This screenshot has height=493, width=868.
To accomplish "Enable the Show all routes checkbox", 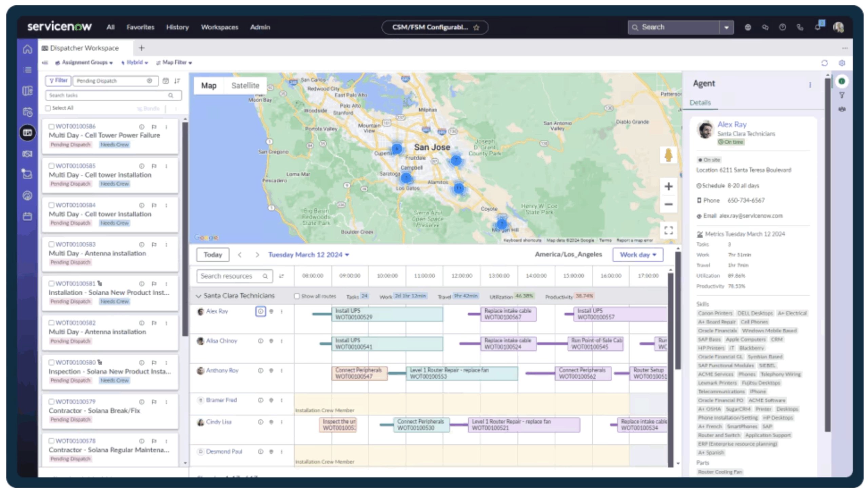I will (x=297, y=296).
